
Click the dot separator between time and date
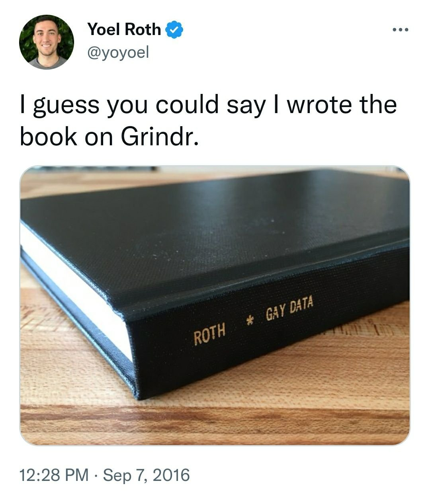click(x=96, y=475)
